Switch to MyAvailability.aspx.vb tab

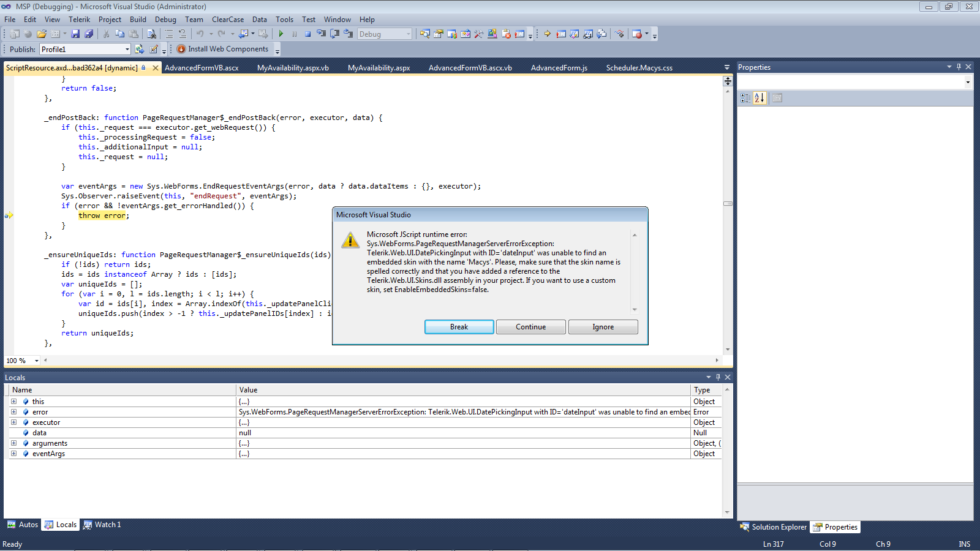(x=293, y=68)
